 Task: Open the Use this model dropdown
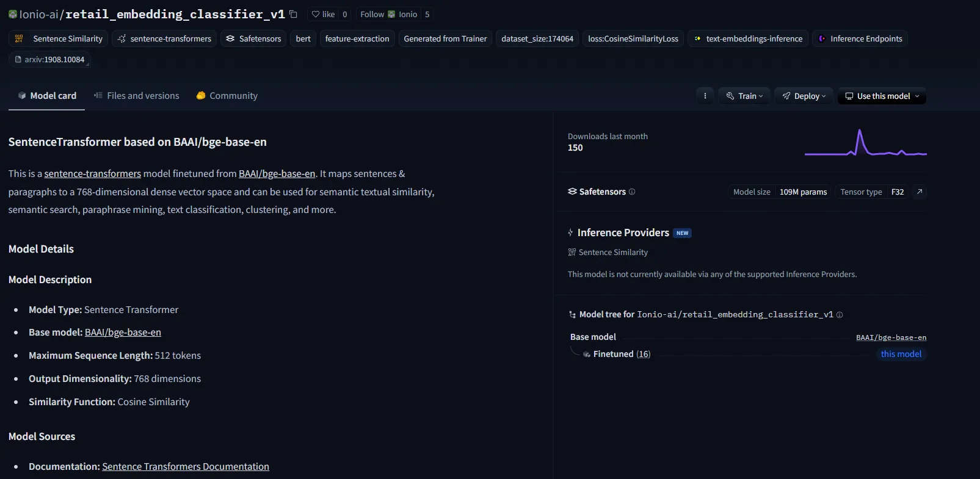click(882, 96)
